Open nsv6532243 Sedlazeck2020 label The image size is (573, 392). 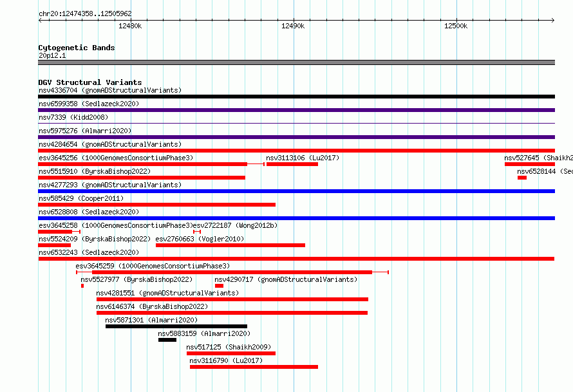pyautogui.click(x=89, y=252)
